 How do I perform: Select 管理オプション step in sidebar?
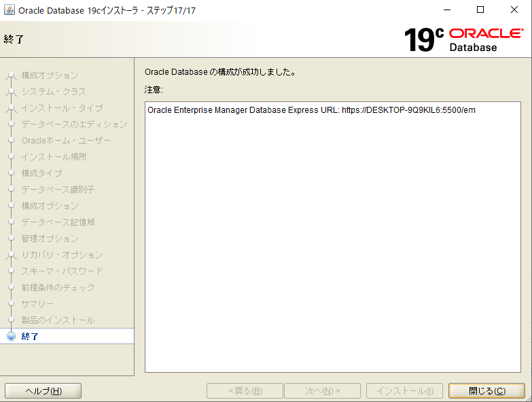[50, 239]
